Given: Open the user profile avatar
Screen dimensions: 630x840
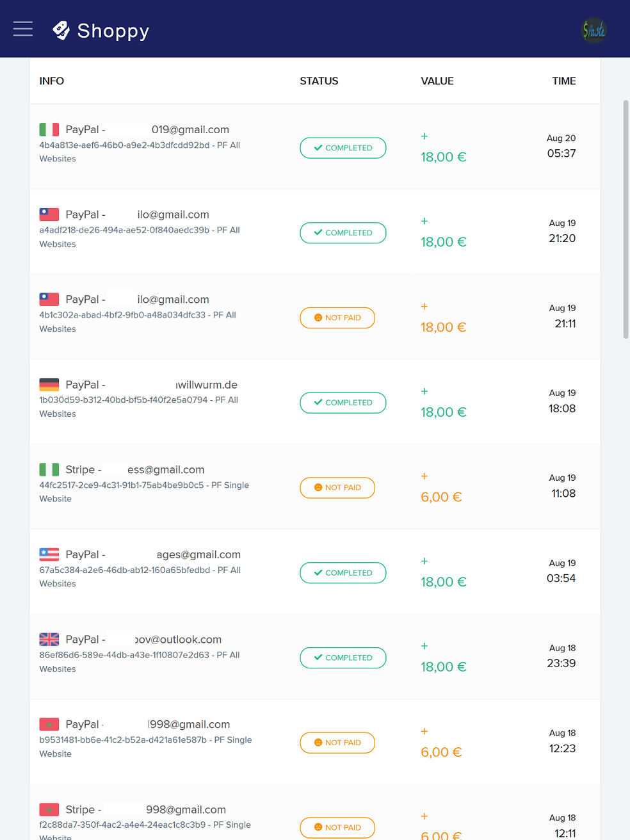Looking at the screenshot, I should click(594, 30).
